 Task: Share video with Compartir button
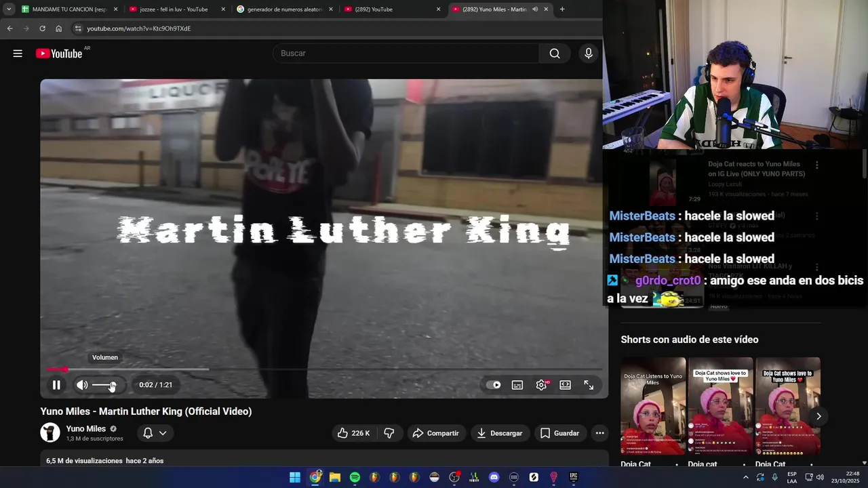[x=436, y=433]
